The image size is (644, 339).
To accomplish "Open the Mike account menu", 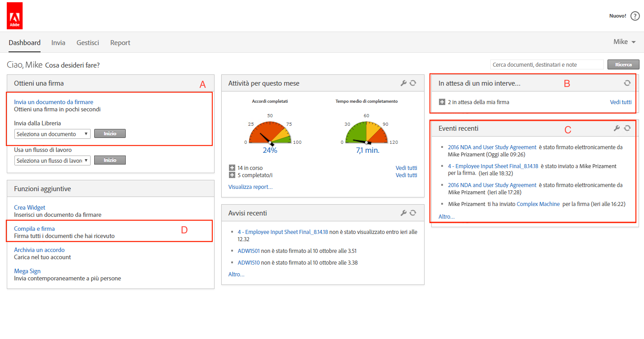I will tap(624, 42).
